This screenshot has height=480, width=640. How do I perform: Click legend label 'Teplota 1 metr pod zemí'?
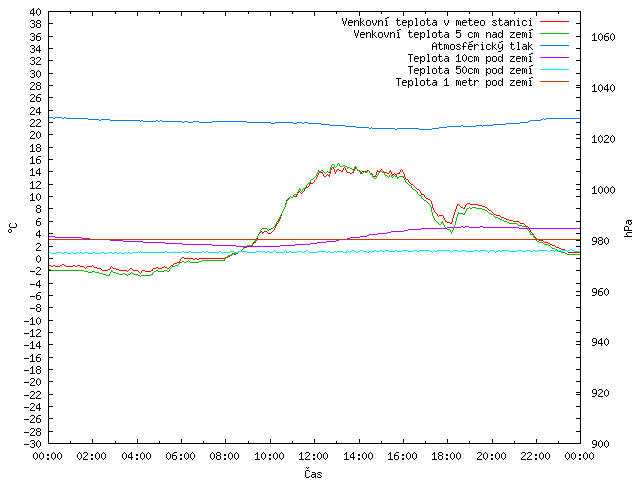[464, 82]
